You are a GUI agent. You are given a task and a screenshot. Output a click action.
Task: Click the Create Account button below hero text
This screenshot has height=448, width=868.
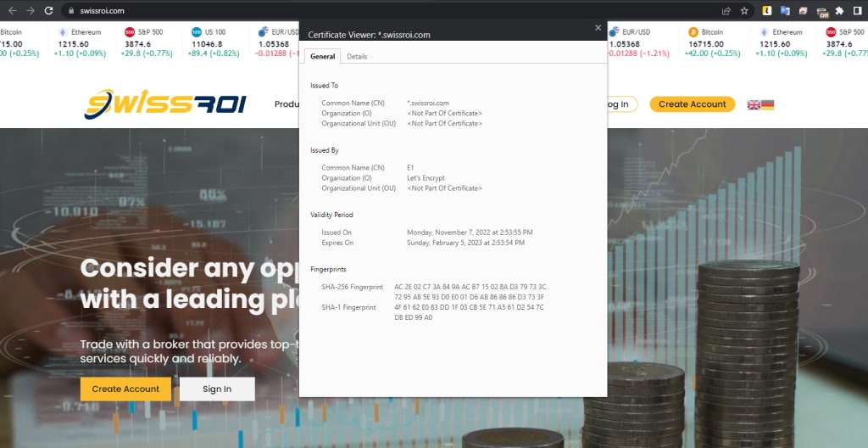[x=125, y=389]
